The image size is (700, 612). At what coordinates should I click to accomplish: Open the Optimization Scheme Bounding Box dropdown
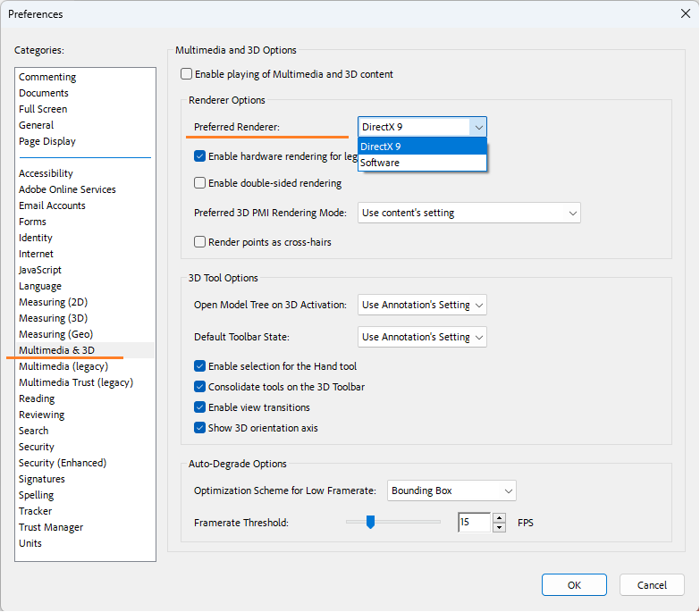click(451, 490)
